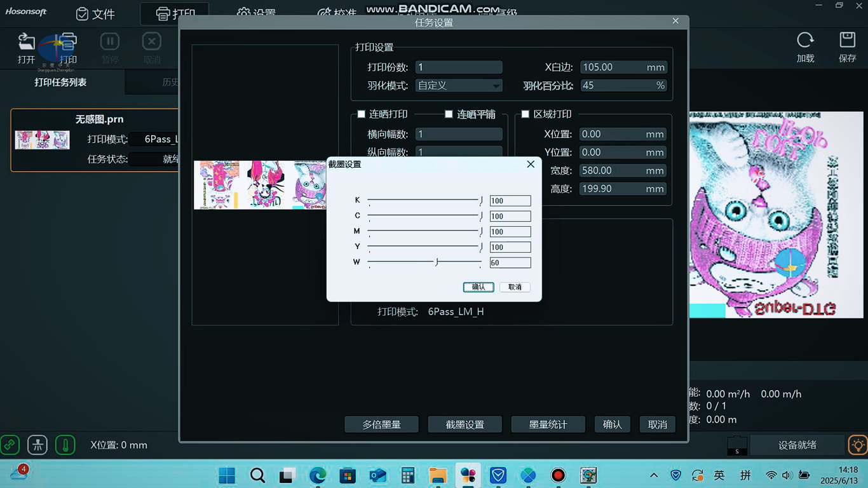Screen dimensions: 868x488
Task: Close the 任务设置 window
Action: [675, 21]
